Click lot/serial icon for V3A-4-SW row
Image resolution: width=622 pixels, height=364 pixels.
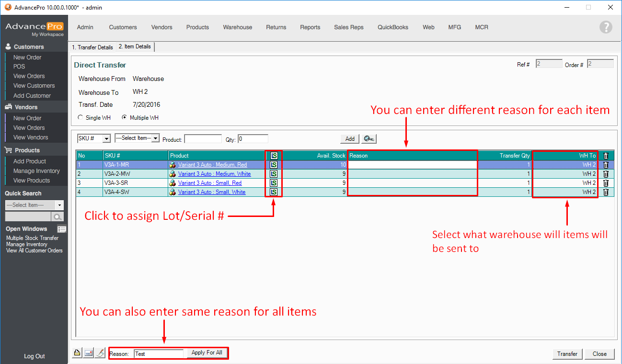(274, 192)
